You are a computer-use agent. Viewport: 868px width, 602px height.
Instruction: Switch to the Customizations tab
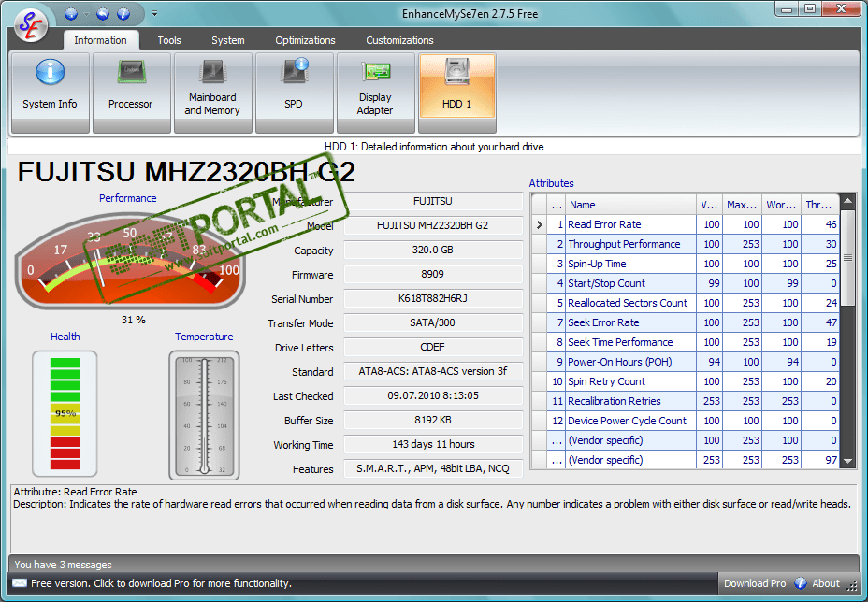pyautogui.click(x=399, y=40)
